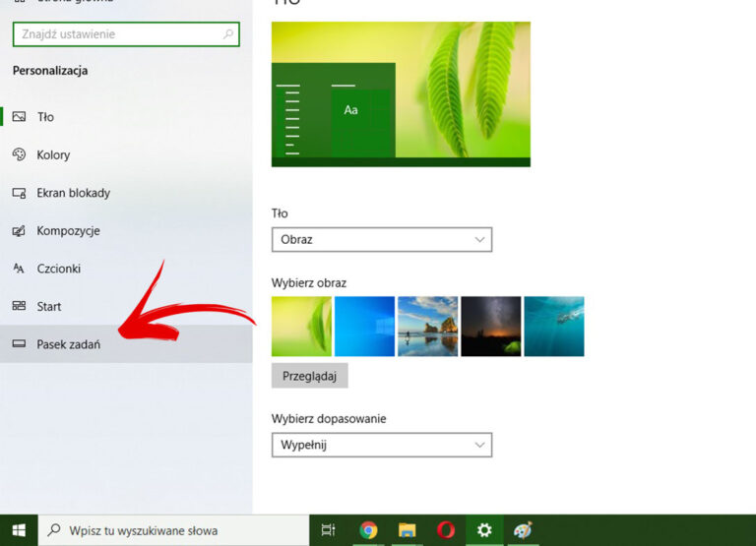This screenshot has width=756, height=546.
Task: Click the Kompozycje themes icon
Action: pos(19,231)
